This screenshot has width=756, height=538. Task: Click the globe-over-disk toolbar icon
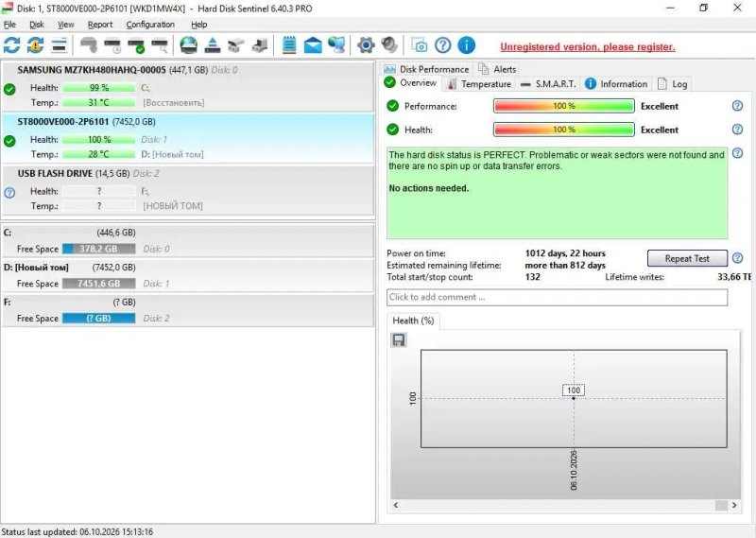click(x=188, y=45)
